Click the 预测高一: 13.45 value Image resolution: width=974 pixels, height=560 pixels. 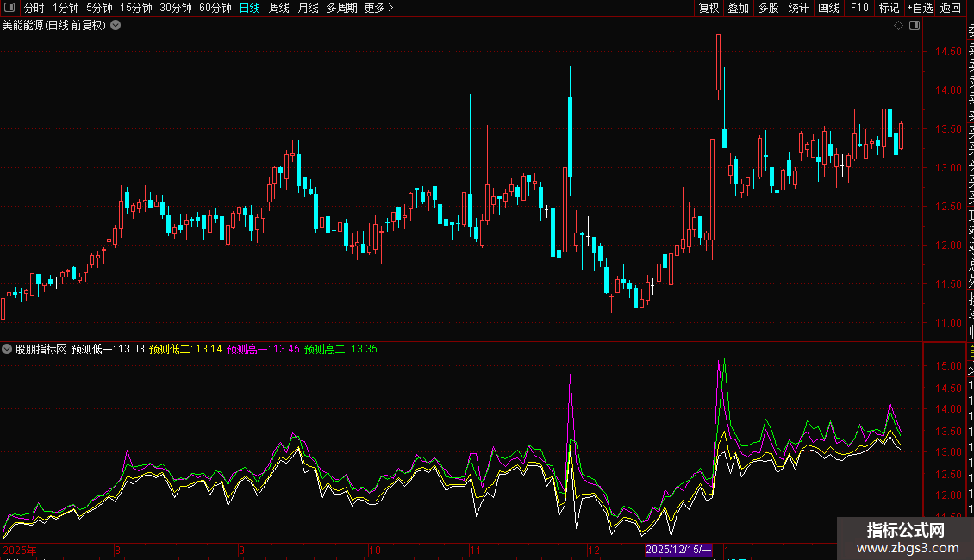click(x=263, y=349)
